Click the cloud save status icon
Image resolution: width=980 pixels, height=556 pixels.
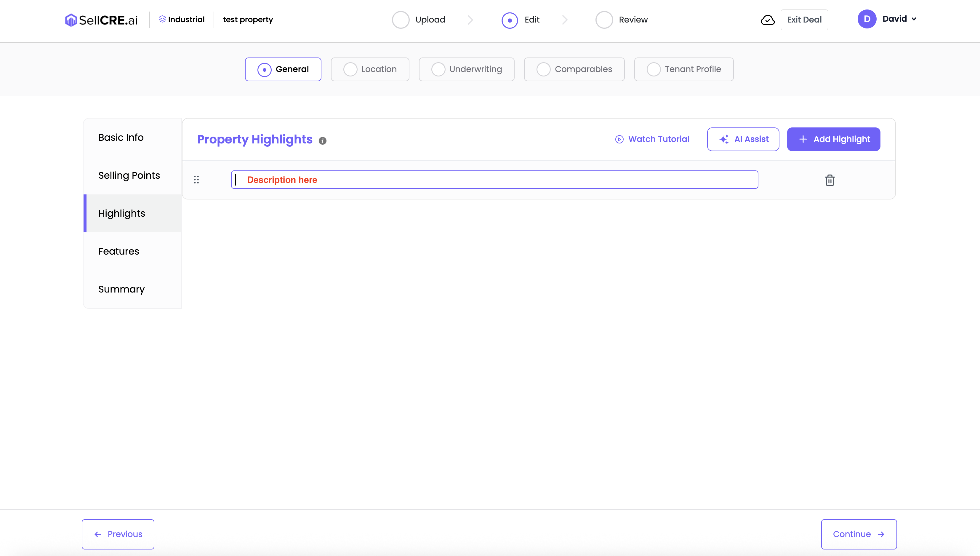pyautogui.click(x=767, y=20)
